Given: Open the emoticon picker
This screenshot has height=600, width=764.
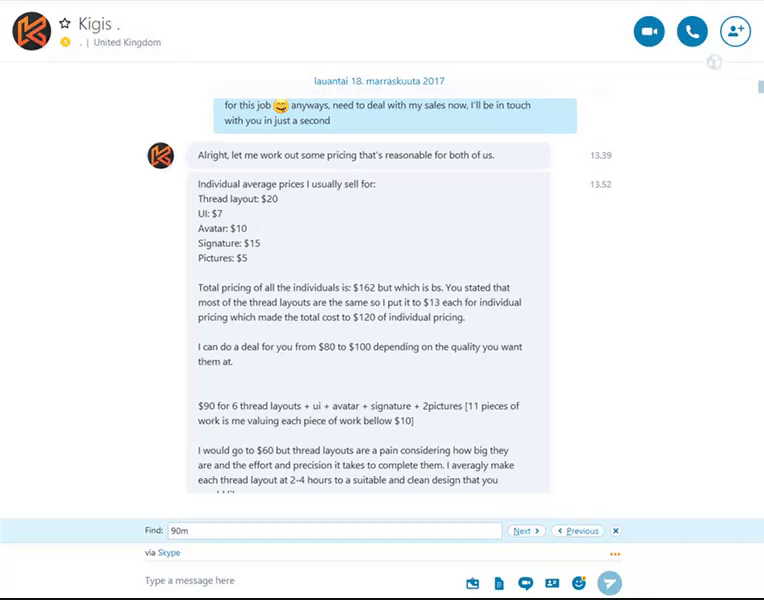Looking at the screenshot, I should pyautogui.click(x=579, y=583).
